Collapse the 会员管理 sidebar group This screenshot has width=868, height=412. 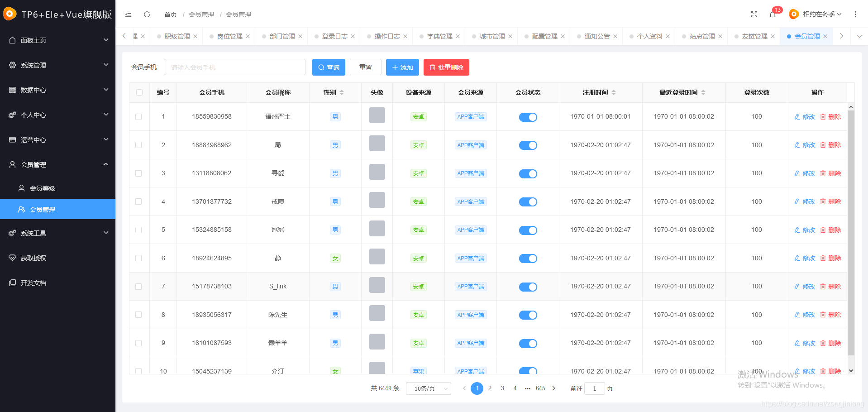[58, 165]
